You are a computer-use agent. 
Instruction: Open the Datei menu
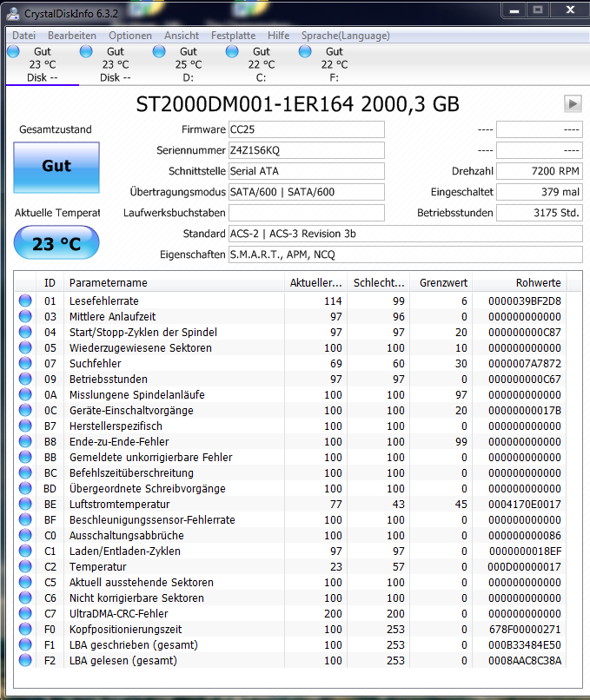(23, 36)
